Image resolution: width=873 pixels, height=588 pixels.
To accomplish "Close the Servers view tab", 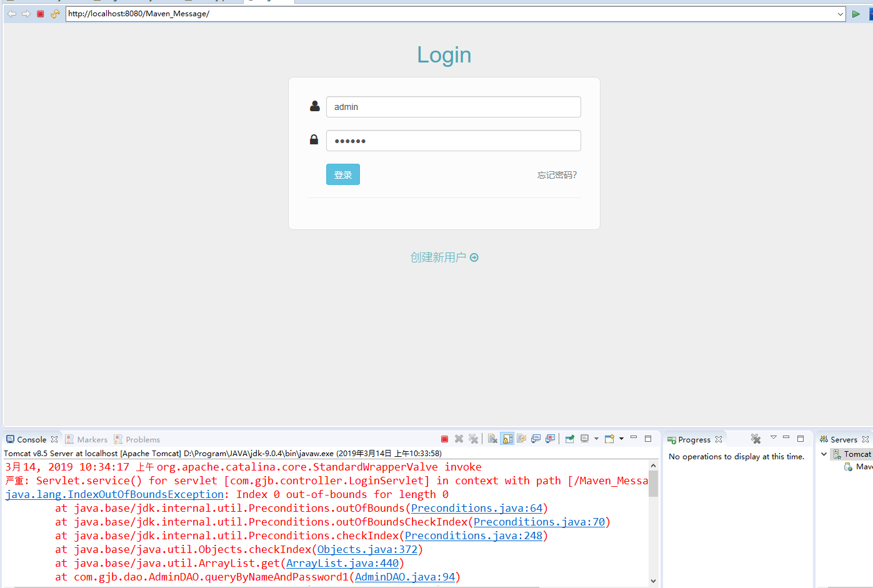I will [866, 439].
